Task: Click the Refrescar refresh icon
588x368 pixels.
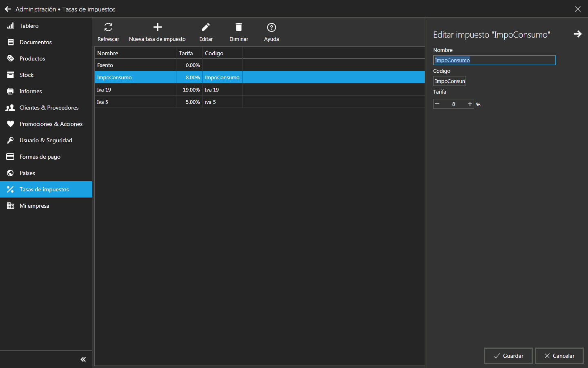Action: tap(108, 27)
